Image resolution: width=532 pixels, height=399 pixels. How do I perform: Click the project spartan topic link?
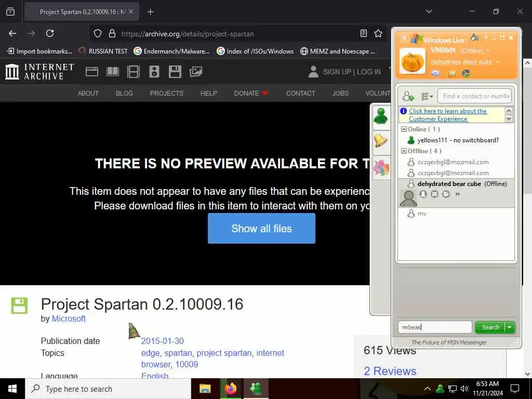[x=224, y=353]
